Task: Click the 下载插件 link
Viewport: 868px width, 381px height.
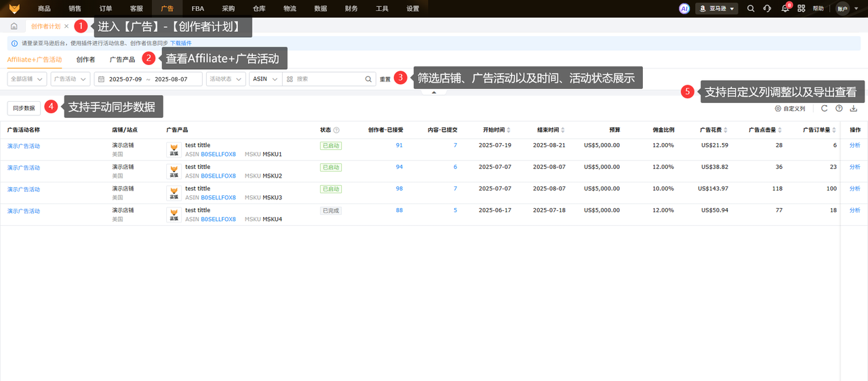Action: (180, 43)
